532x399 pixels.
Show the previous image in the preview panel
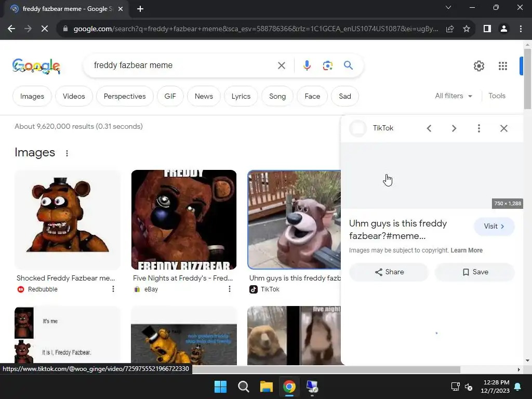[x=429, y=128]
